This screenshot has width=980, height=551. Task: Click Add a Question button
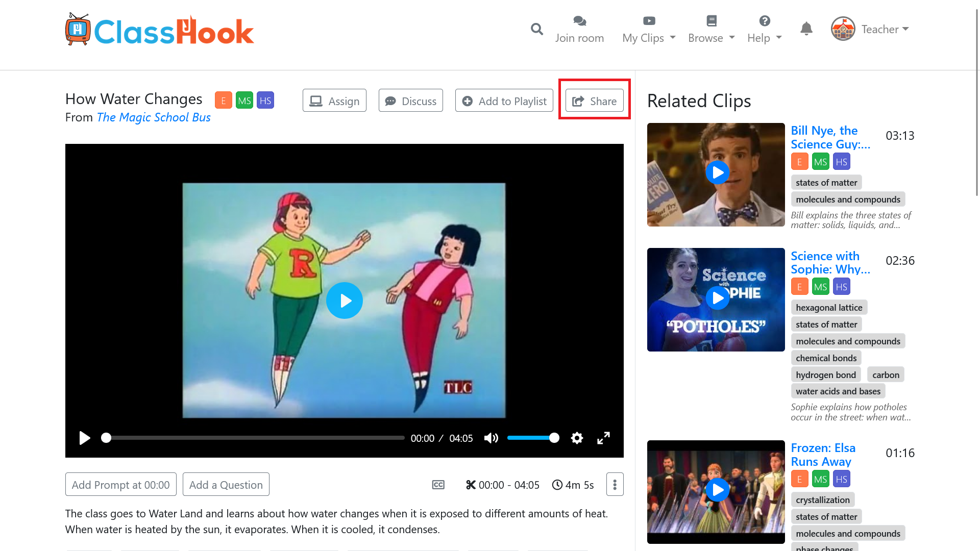(x=226, y=484)
